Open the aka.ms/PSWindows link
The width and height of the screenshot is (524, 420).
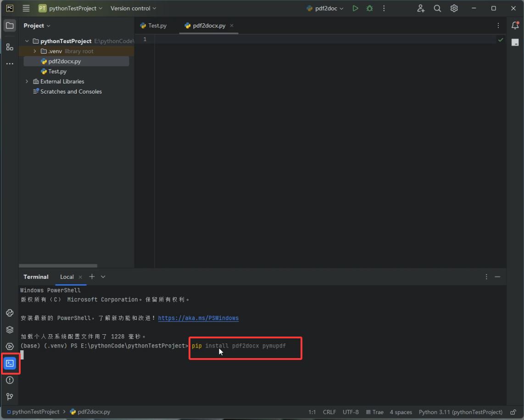click(198, 318)
